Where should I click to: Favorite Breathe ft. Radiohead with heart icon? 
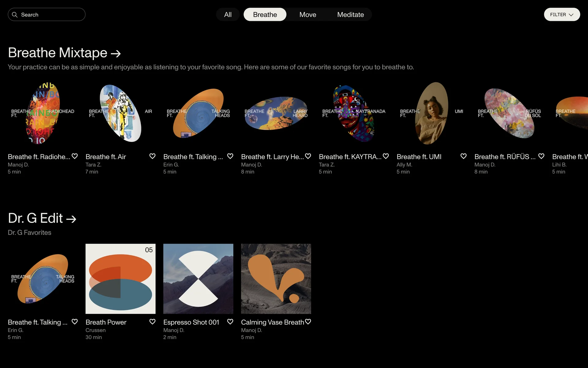pos(75,156)
